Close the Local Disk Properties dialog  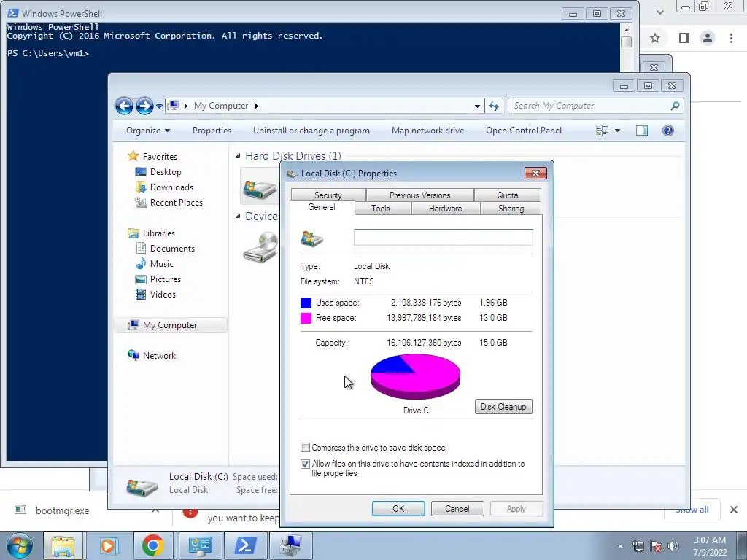point(535,174)
